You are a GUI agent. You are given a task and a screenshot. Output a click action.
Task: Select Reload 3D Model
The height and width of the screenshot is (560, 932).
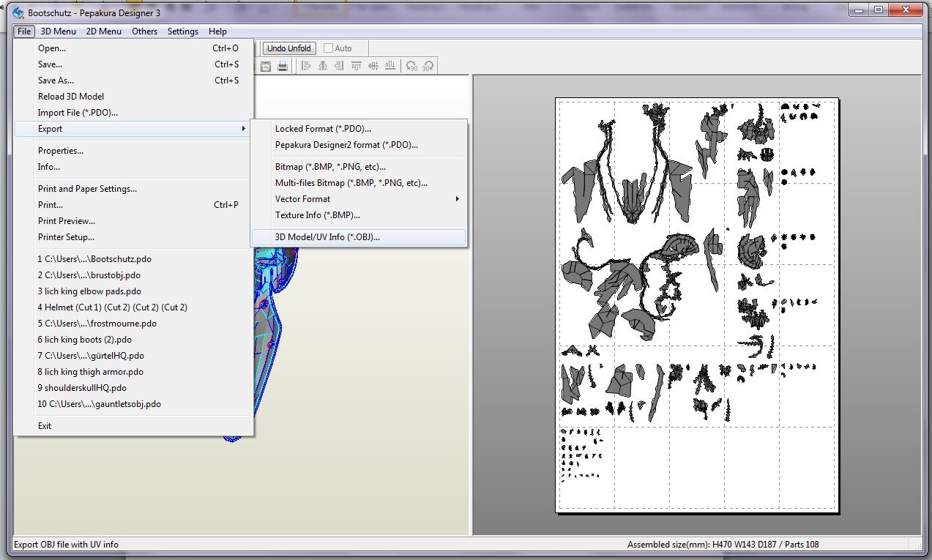134,97
